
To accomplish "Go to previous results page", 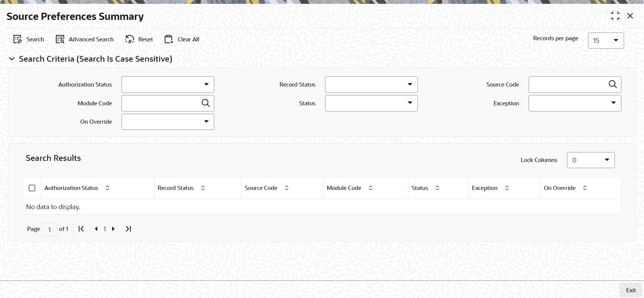I will click(x=96, y=229).
